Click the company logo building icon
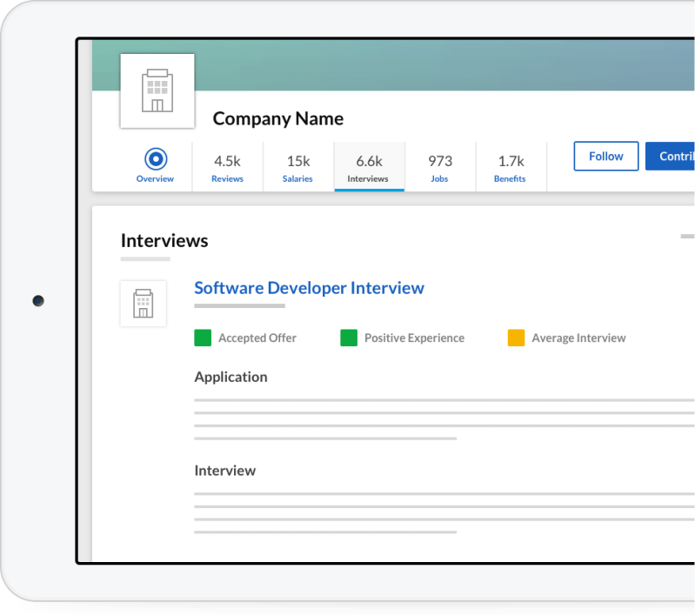This screenshot has height=616, width=695. pyautogui.click(x=157, y=90)
